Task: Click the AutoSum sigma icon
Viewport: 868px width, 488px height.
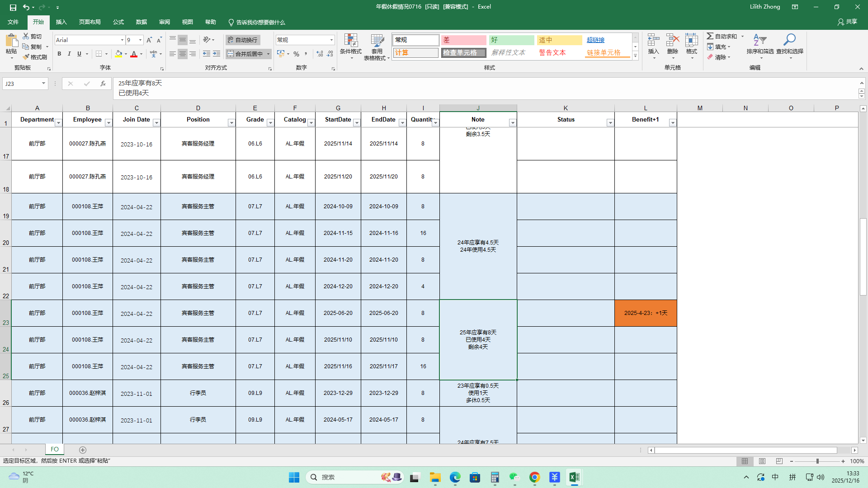Action: [x=710, y=36]
